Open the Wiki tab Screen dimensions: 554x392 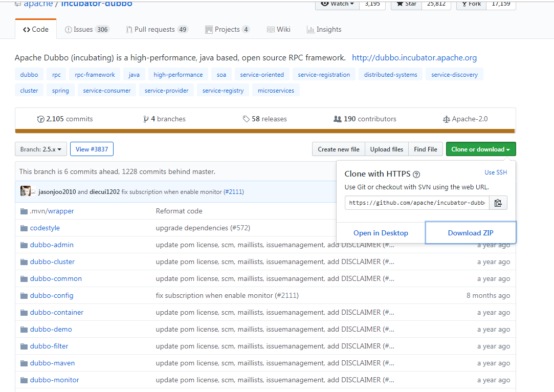[279, 29]
